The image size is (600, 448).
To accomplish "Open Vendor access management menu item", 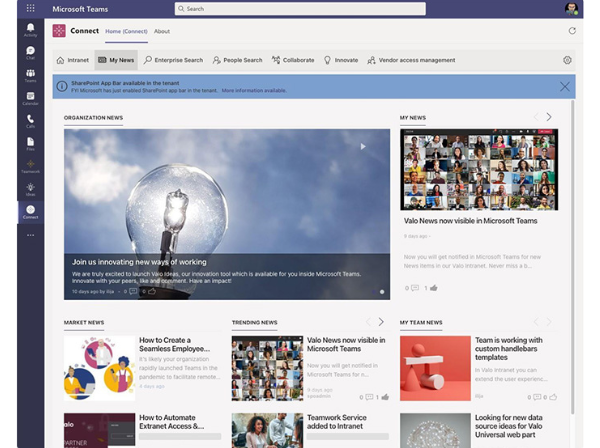I will coord(411,60).
